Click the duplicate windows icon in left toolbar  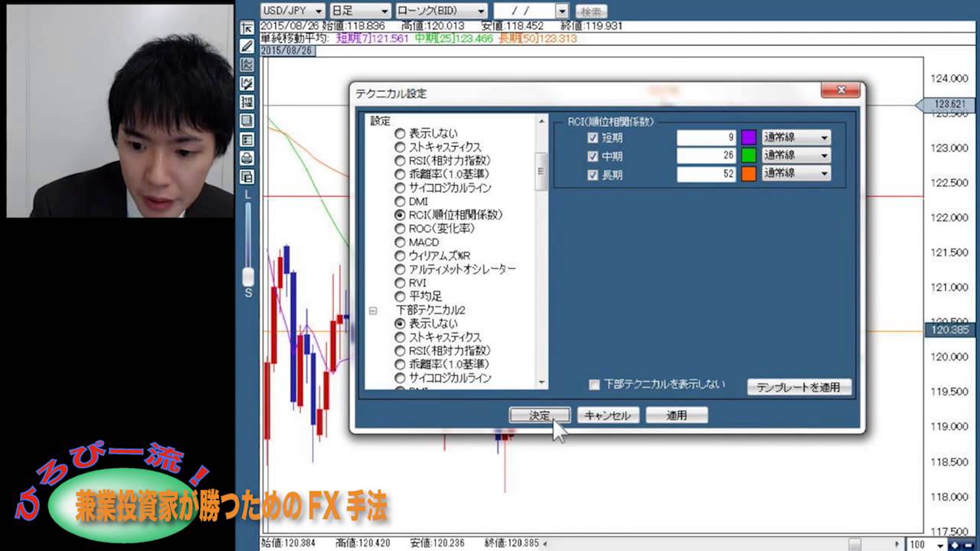click(x=247, y=177)
